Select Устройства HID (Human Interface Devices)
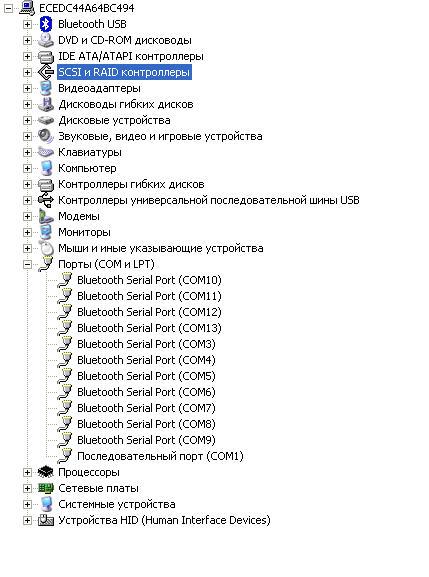 pos(164,520)
